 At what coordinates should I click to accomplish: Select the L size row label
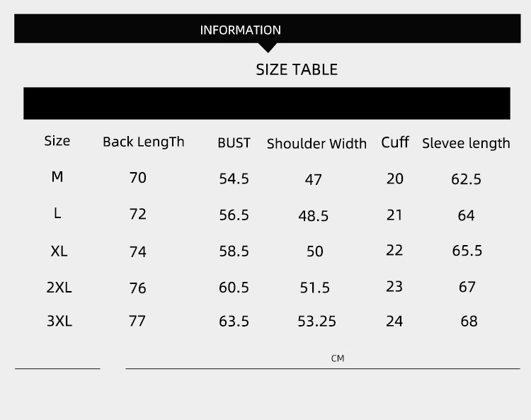(x=57, y=212)
